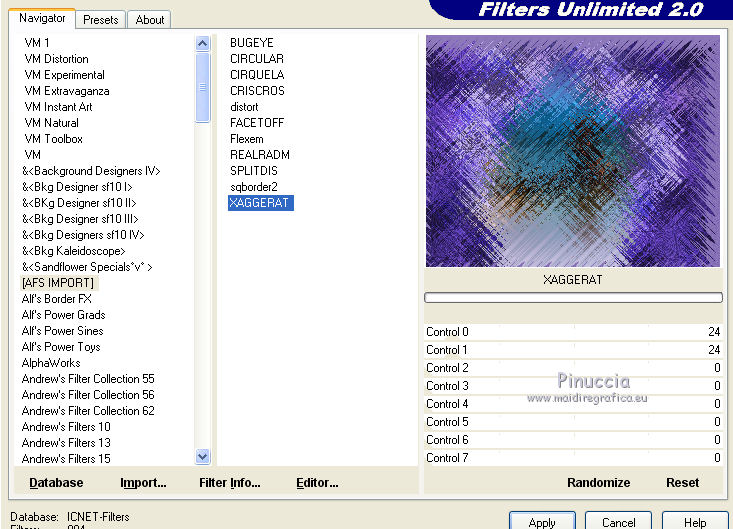The width and height of the screenshot is (733, 529).
Task: Select the VM Instant Art category
Action: pos(58,107)
